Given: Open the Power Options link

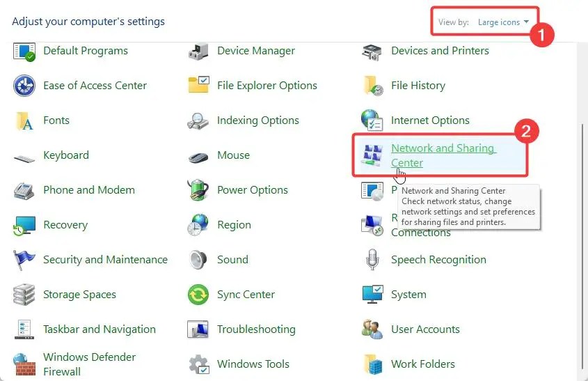Looking at the screenshot, I should click(253, 190).
